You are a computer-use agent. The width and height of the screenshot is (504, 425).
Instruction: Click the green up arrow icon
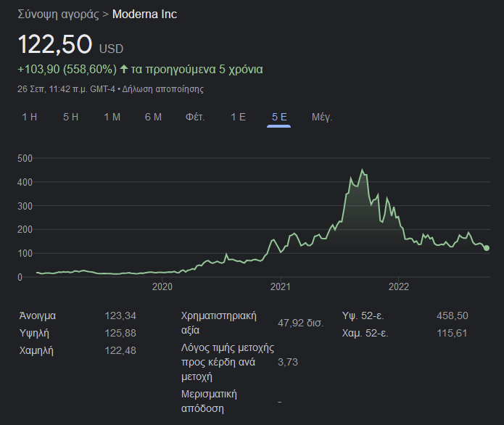[x=124, y=69]
